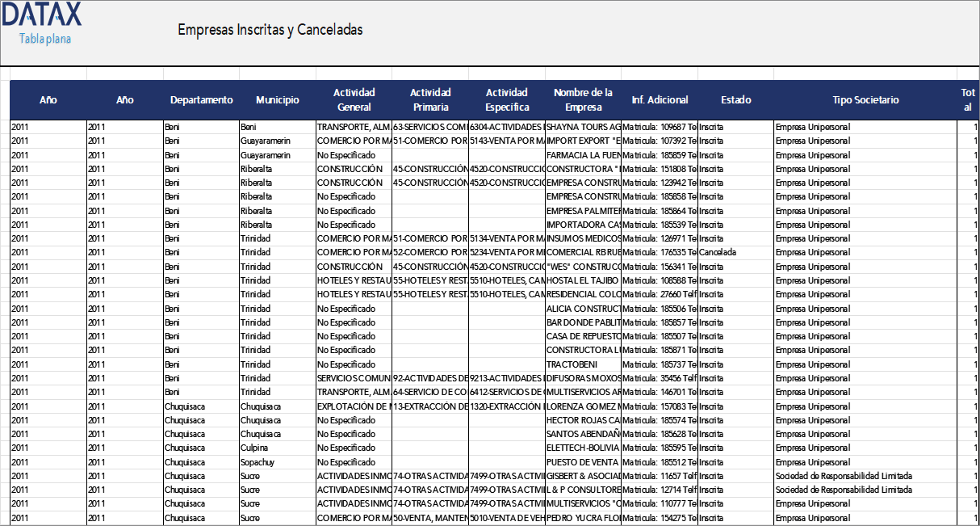
Task: Click the Estado column header
Action: pyautogui.click(x=735, y=100)
